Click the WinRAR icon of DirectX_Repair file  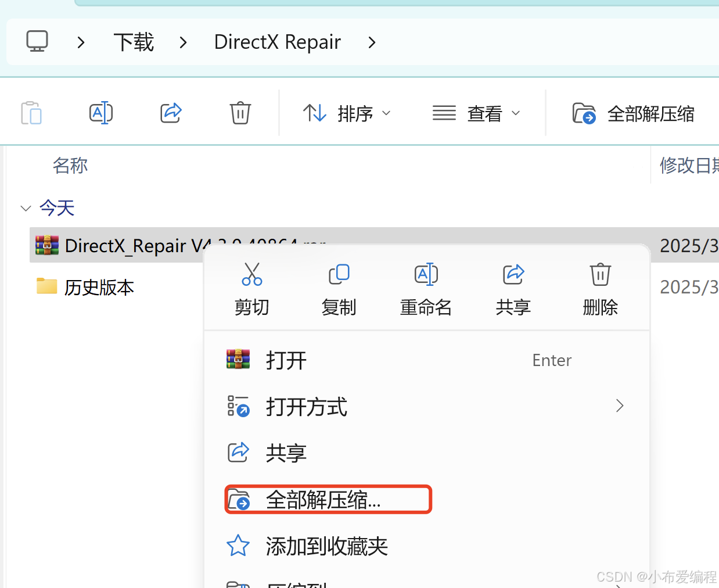(47, 245)
